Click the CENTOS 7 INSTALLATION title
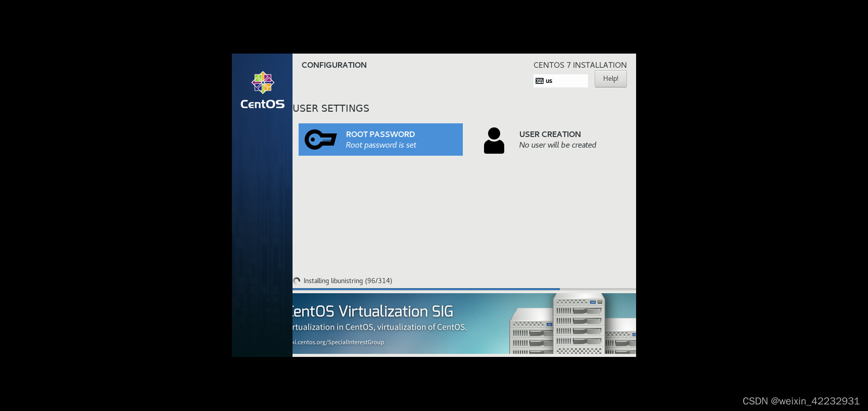 point(580,65)
